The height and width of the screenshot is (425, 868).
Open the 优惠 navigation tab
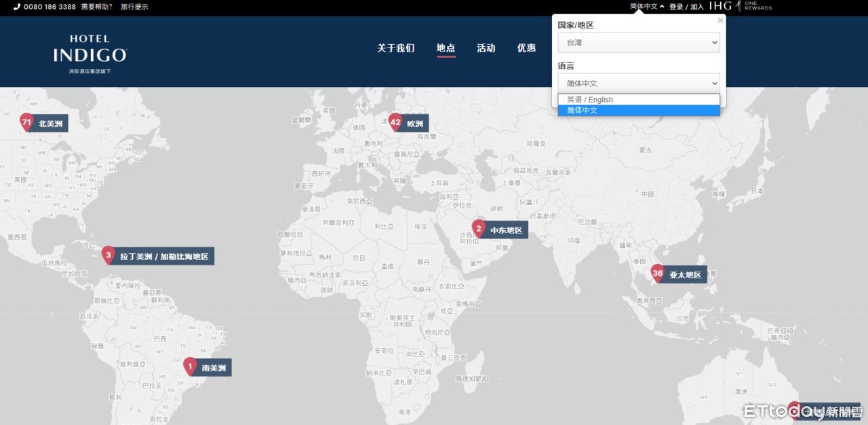(526, 48)
